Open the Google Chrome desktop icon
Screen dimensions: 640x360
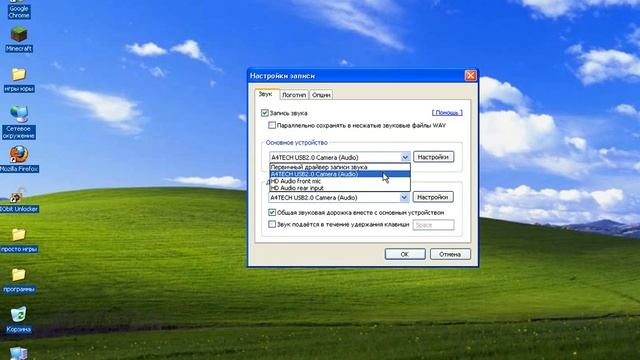pyautogui.click(x=19, y=10)
